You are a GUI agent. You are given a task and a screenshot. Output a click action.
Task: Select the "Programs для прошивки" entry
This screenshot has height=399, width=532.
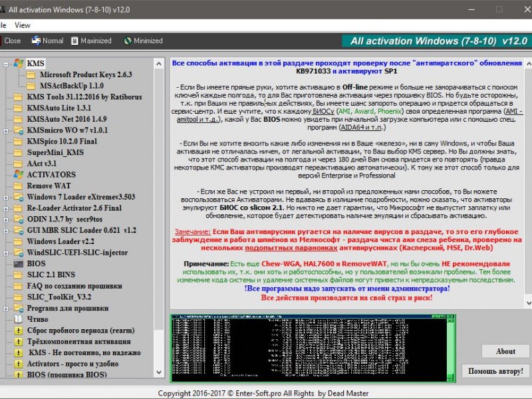point(68,309)
